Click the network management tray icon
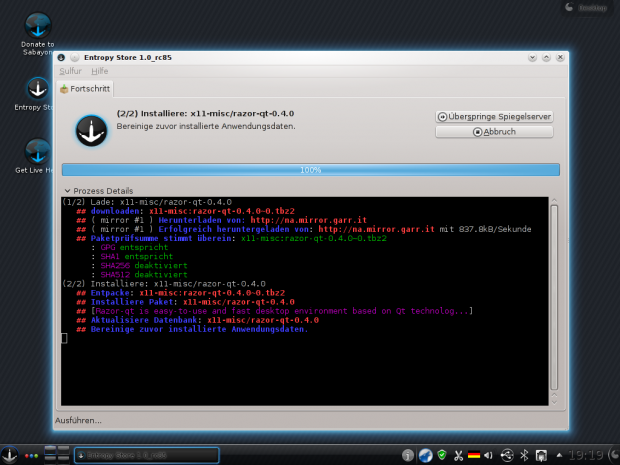 tap(541, 456)
